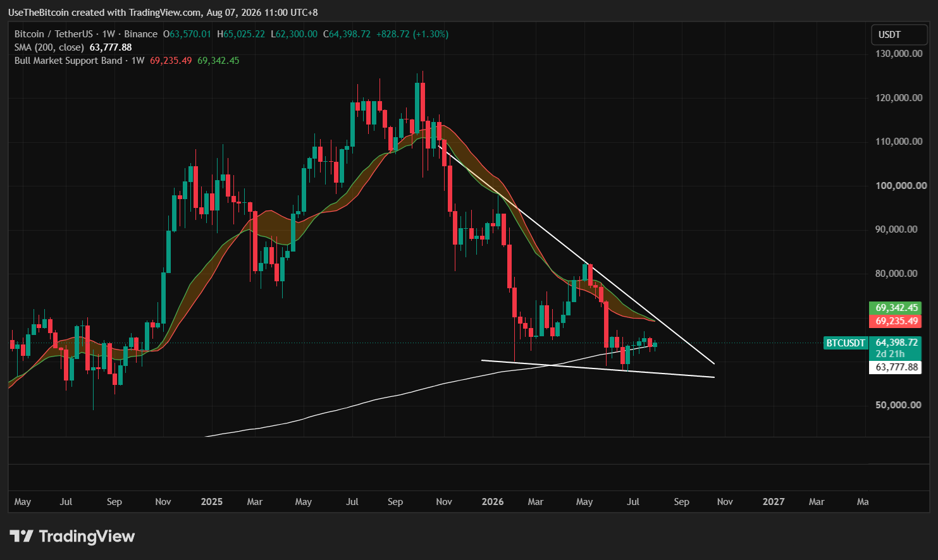Click the 2026 year label on time axis
The image size is (938, 560).
[x=493, y=502]
